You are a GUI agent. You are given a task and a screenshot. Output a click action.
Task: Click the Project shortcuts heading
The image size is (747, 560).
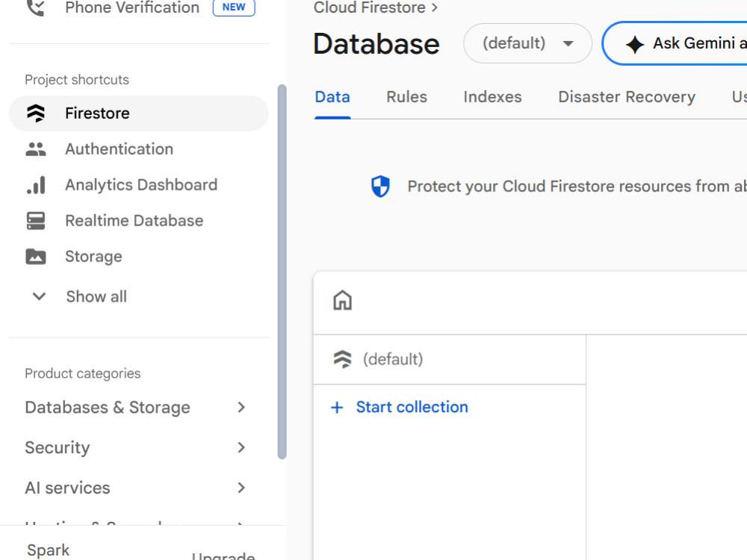[x=77, y=80]
